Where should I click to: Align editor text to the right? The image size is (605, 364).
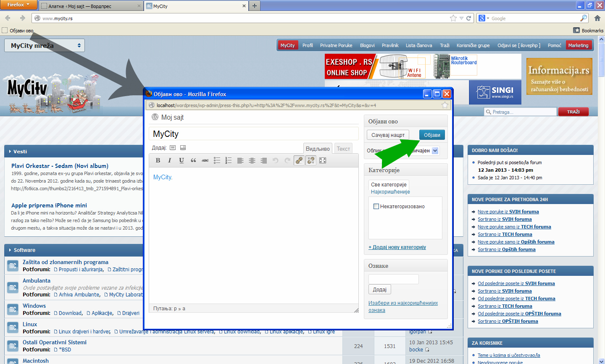pyautogui.click(x=264, y=160)
